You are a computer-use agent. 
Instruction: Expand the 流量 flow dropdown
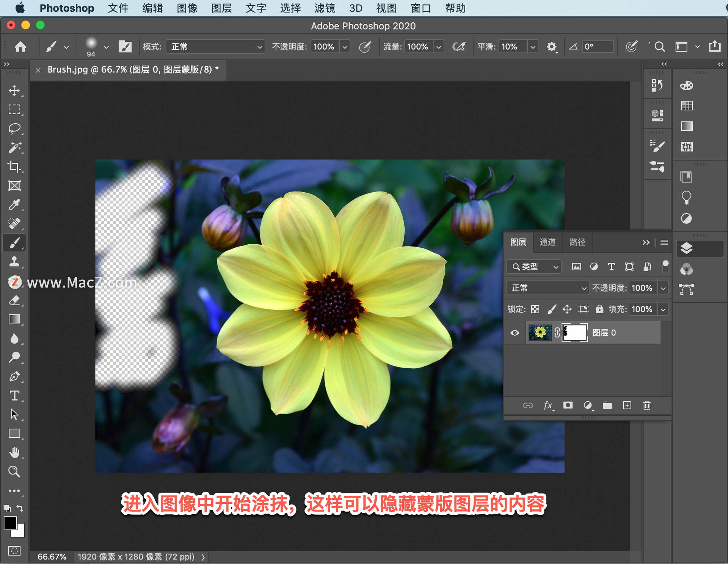(x=439, y=47)
